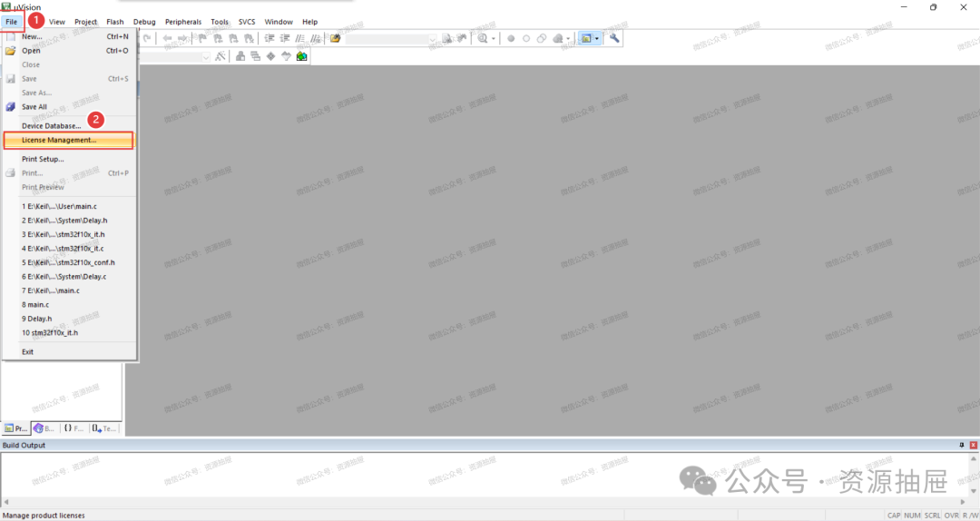Open recent file 9 Delay.h
980x521 pixels.
pos(69,319)
